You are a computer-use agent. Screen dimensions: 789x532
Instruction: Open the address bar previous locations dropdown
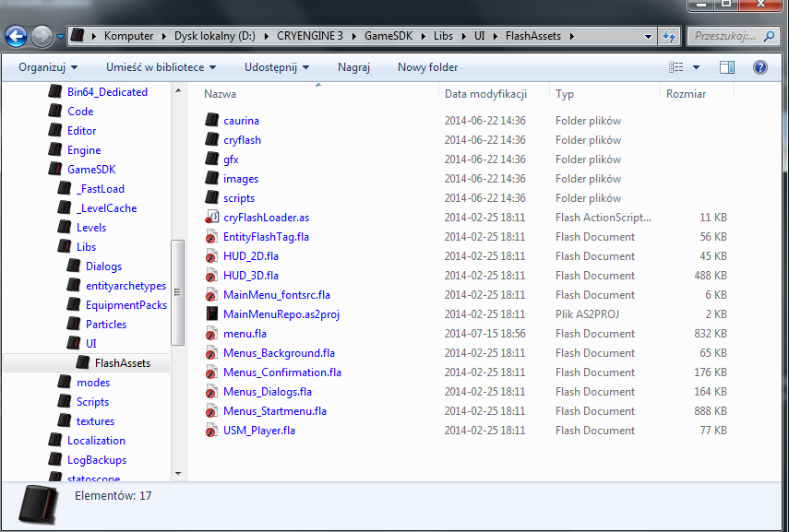click(648, 37)
